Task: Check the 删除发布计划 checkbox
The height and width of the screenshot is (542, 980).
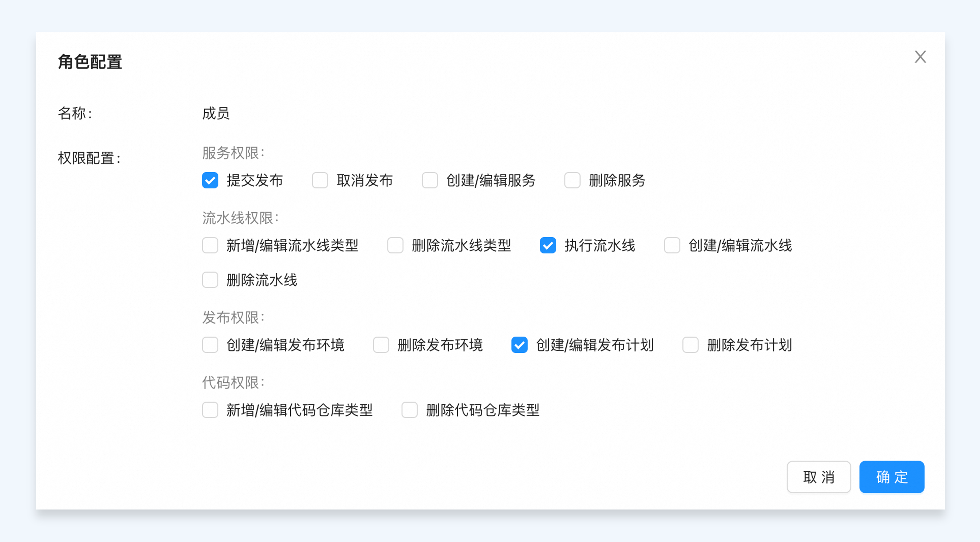Action: click(690, 345)
